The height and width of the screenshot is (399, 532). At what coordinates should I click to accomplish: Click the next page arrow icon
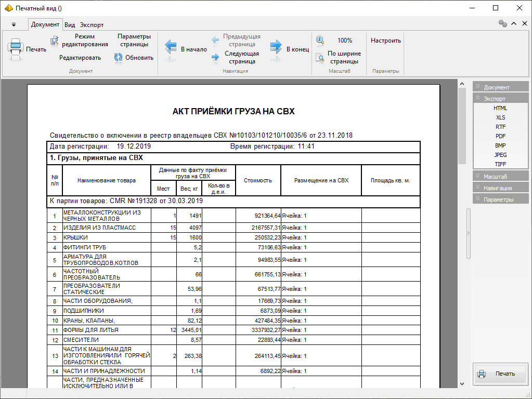click(215, 57)
